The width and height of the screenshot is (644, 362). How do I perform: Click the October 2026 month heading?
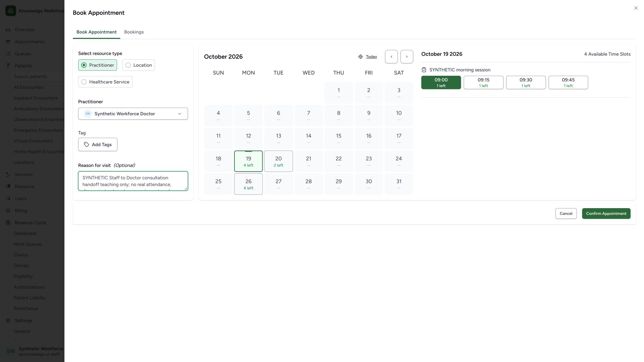pyautogui.click(x=223, y=57)
